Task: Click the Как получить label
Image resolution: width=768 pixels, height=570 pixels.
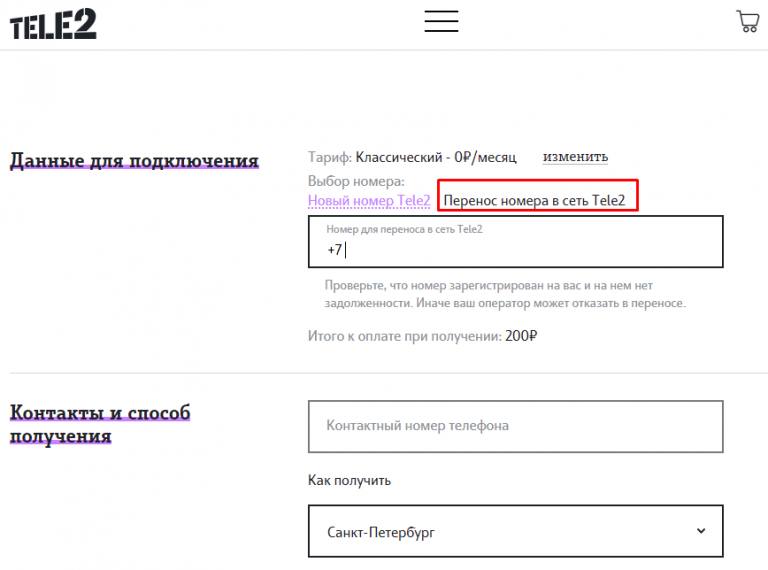Action: pyautogui.click(x=349, y=480)
